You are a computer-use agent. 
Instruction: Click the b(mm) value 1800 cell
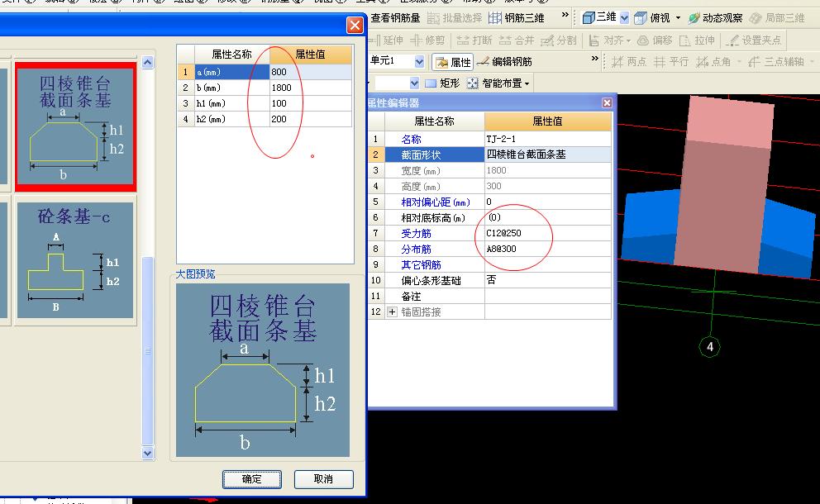[x=311, y=88]
